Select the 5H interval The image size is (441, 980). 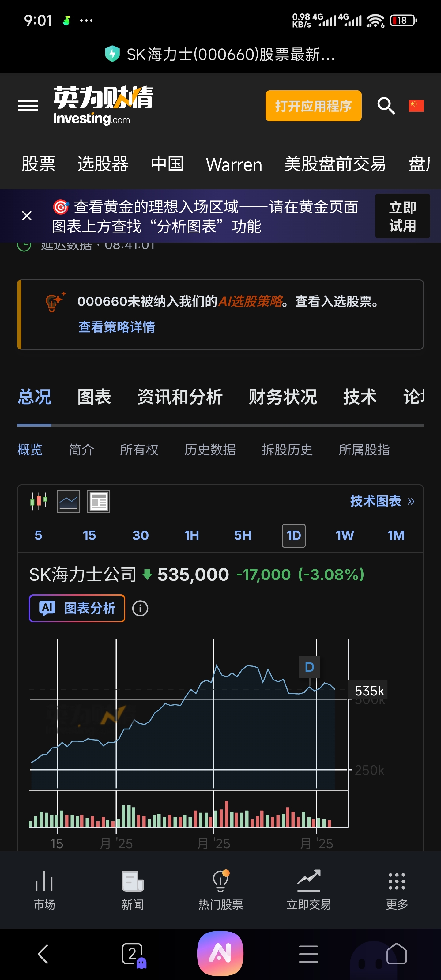coord(242,535)
